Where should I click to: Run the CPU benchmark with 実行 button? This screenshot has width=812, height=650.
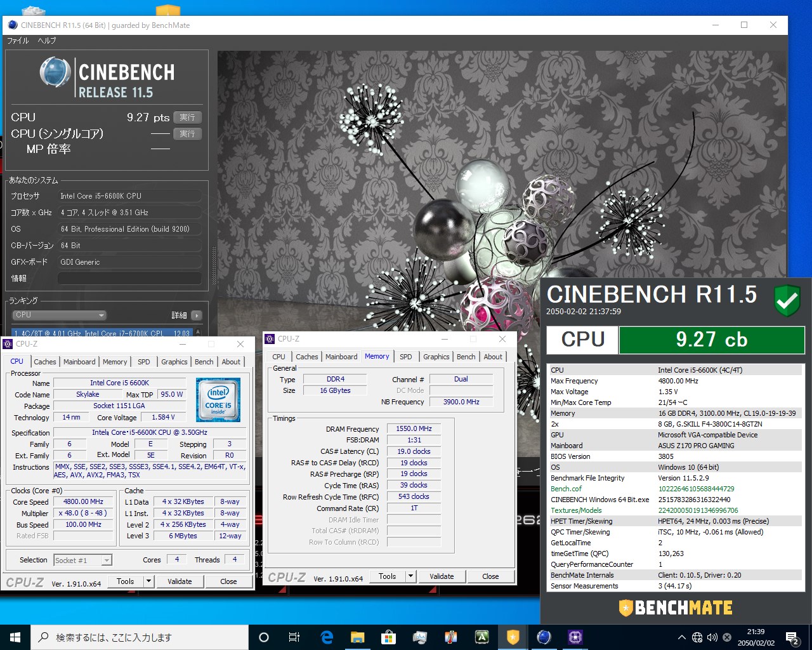(187, 117)
